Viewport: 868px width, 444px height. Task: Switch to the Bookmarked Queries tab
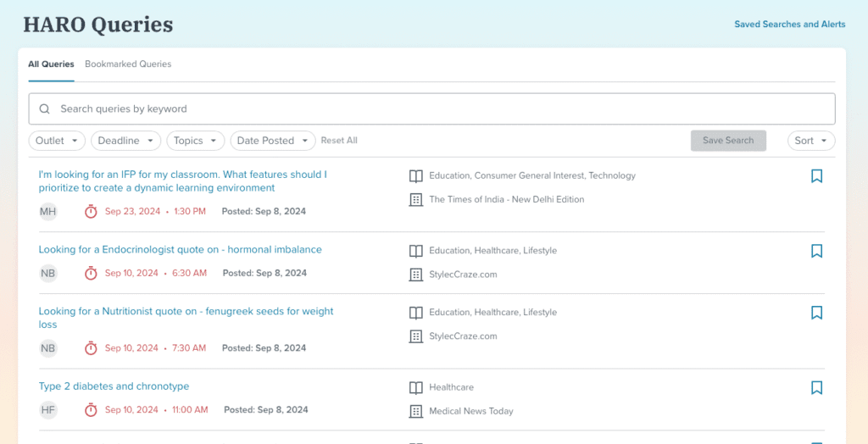coord(128,64)
